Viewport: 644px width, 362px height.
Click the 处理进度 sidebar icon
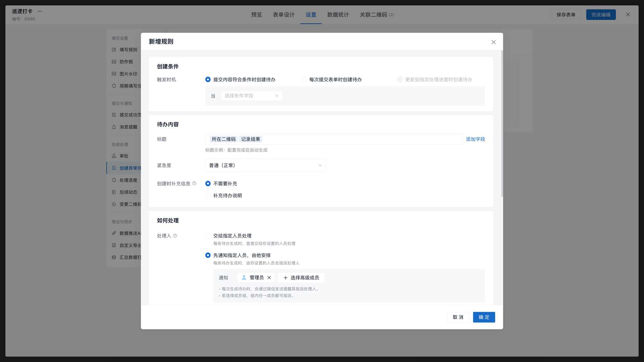(x=114, y=180)
